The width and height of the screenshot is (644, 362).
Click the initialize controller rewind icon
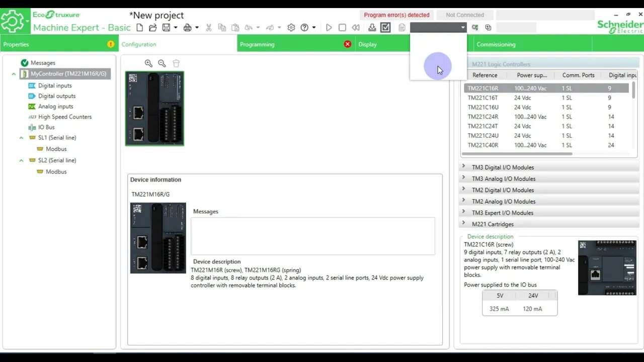(356, 28)
